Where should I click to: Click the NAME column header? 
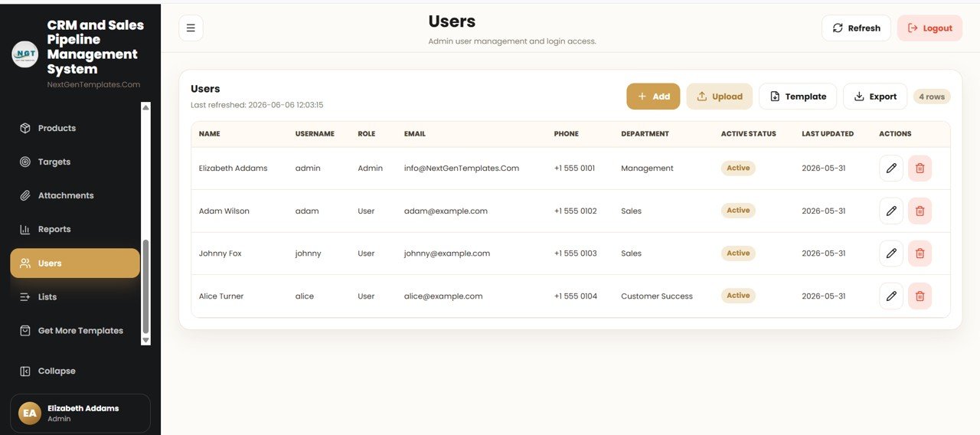pos(209,133)
